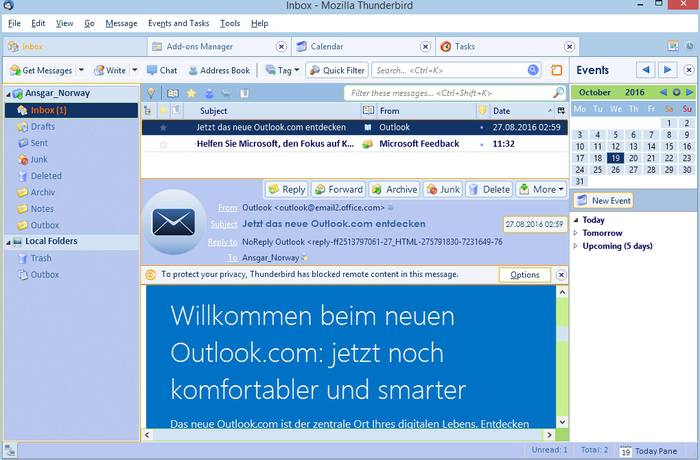Open the Address Book

click(219, 70)
